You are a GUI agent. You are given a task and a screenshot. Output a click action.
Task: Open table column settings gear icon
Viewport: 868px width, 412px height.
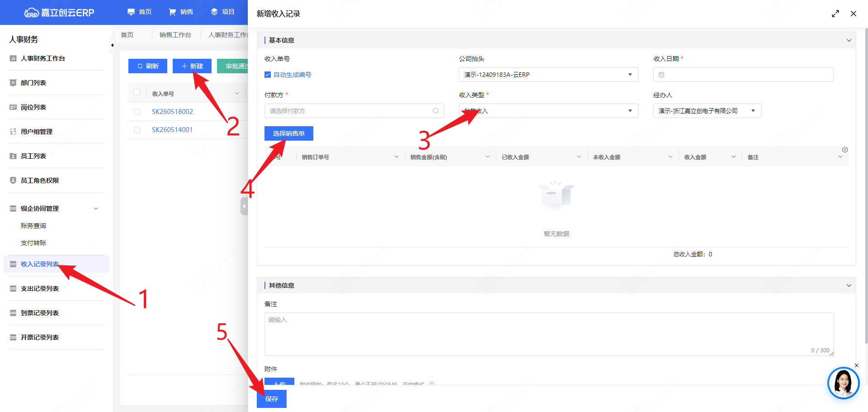(845, 150)
